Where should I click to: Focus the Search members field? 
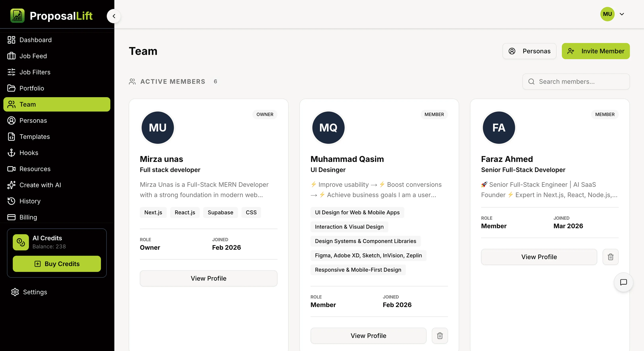[x=576, y=82]
